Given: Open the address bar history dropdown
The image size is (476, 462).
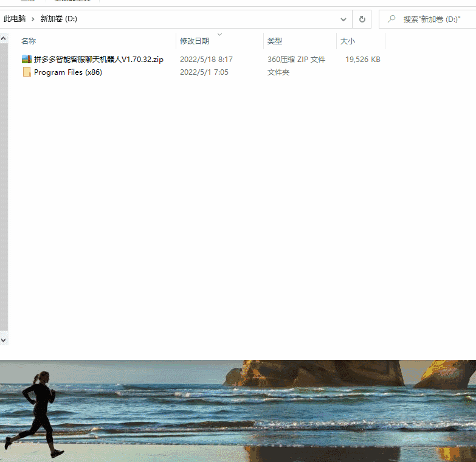Looking at the screenshot, I should [x=343, y=19].
